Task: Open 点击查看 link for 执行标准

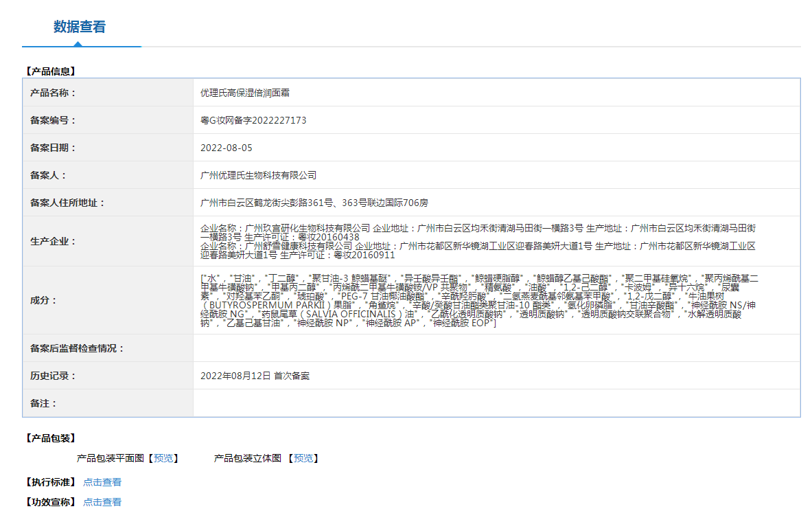Action: (x=102, y=482)
